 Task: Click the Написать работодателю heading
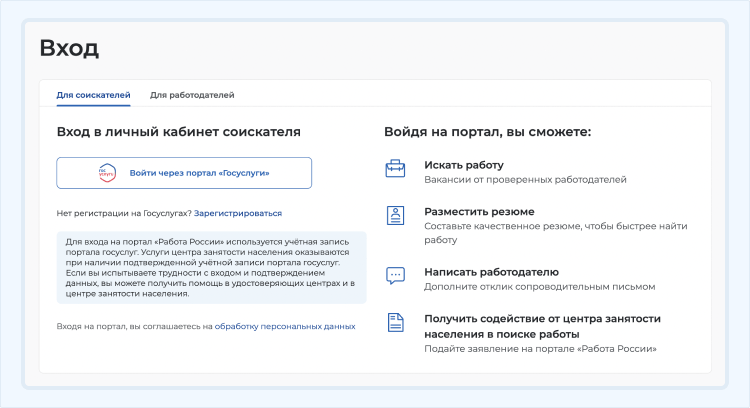[491, 272]
